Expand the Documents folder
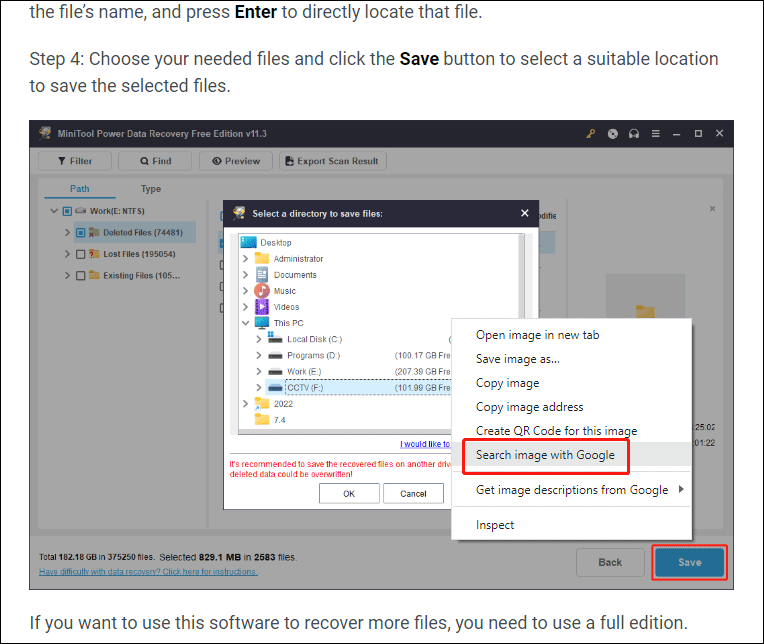Viewport: 764px width, 644px height. (x=246, y=275)
